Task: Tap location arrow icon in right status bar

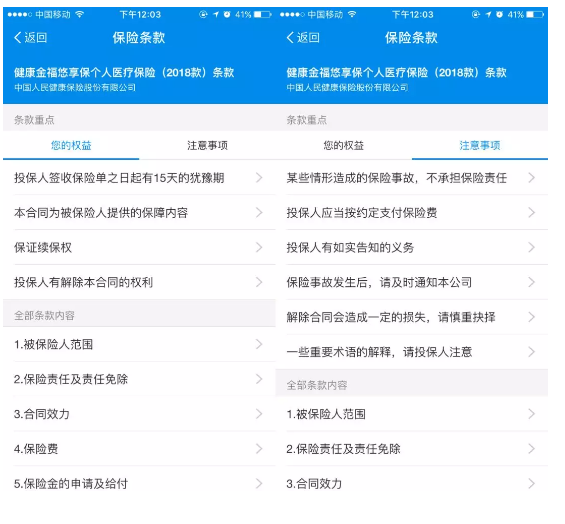Action: (488, 14)
